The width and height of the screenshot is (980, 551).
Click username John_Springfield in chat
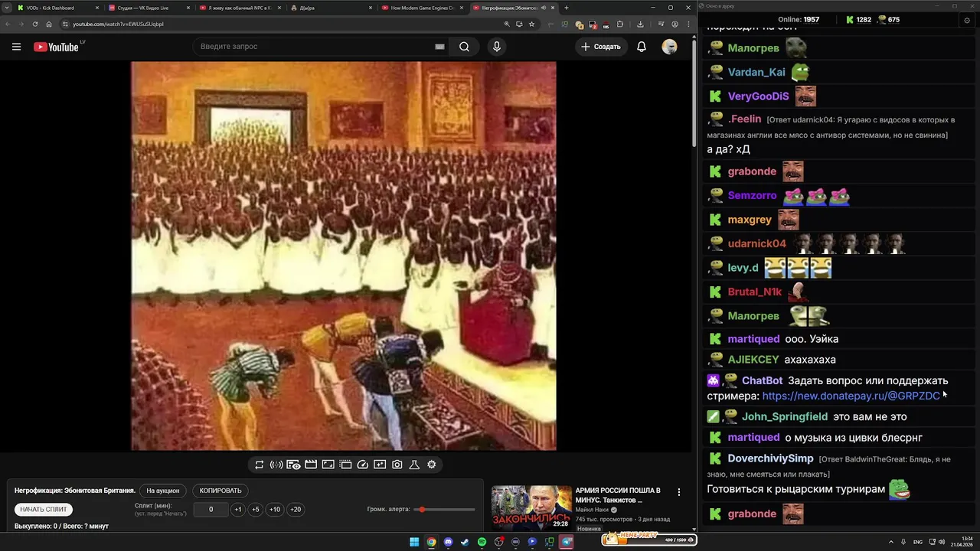[x=785, y=417]
